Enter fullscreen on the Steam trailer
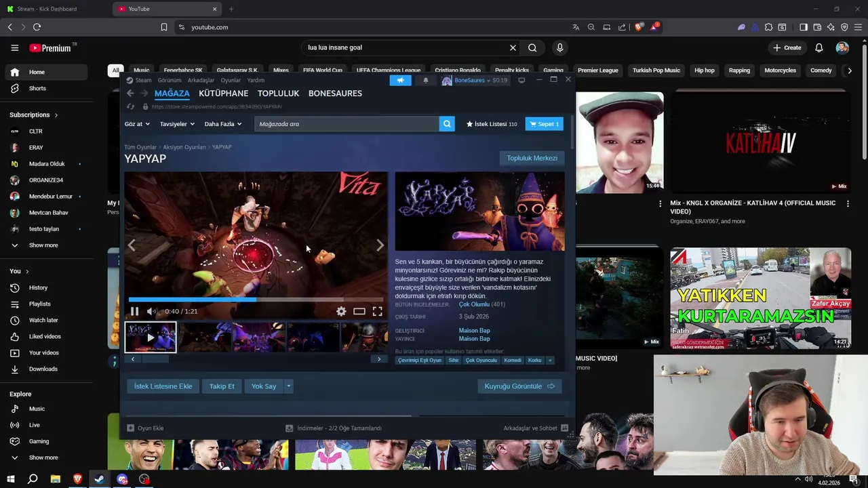This screenshot has width=868, height=488. point(377,311)
